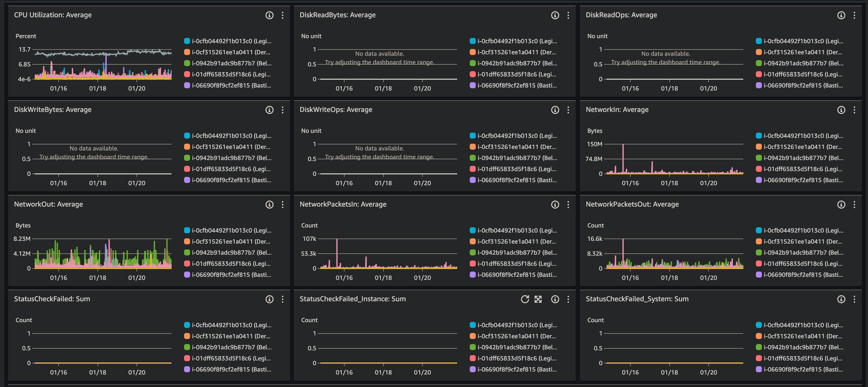Image resolution: width=868 pixels, height=387 pixels.
Task: Open DiskWriteOps widget actions menu
Action: click(x=568, y=110)
